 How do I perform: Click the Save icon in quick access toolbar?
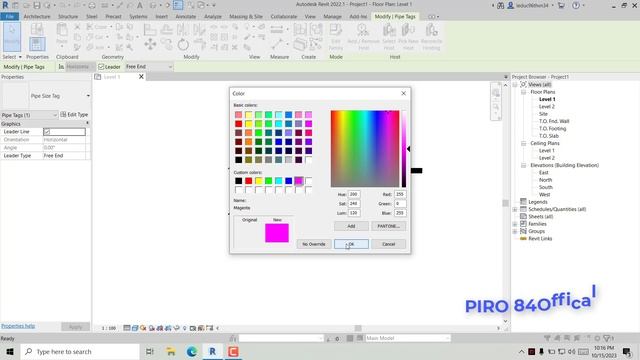[x=37, y=5]
